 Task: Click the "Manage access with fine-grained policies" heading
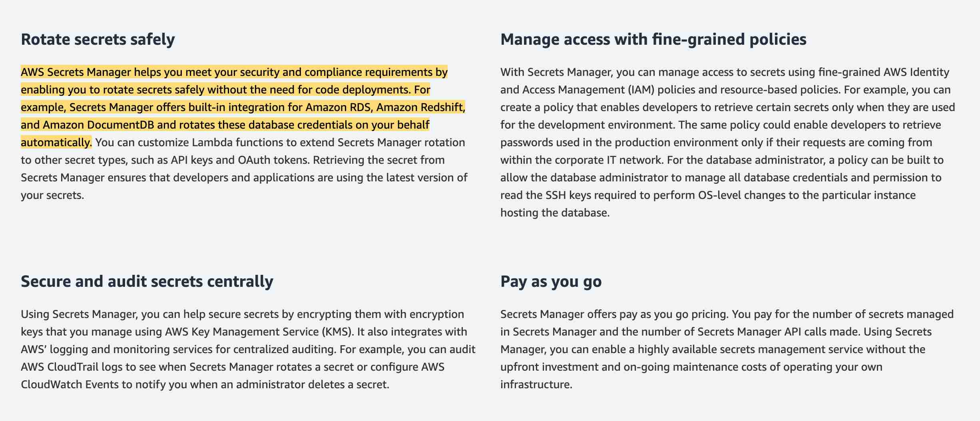(653, 40)
